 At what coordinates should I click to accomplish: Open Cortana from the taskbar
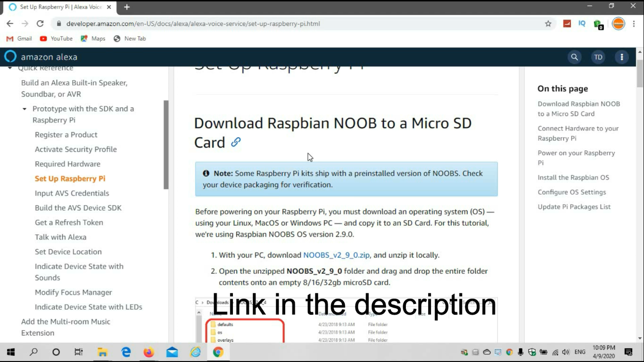click(56, 352)
